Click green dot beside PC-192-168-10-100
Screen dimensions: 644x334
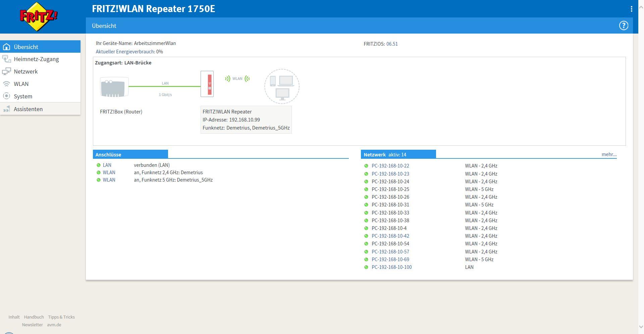click(x=366, y=267)
